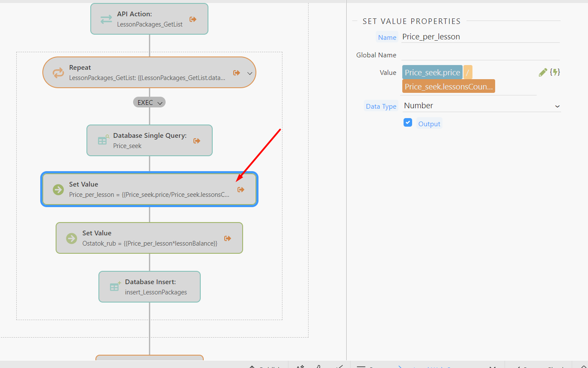
Task: Click the Output label next to checkbox
Action: tap(429, 124)
